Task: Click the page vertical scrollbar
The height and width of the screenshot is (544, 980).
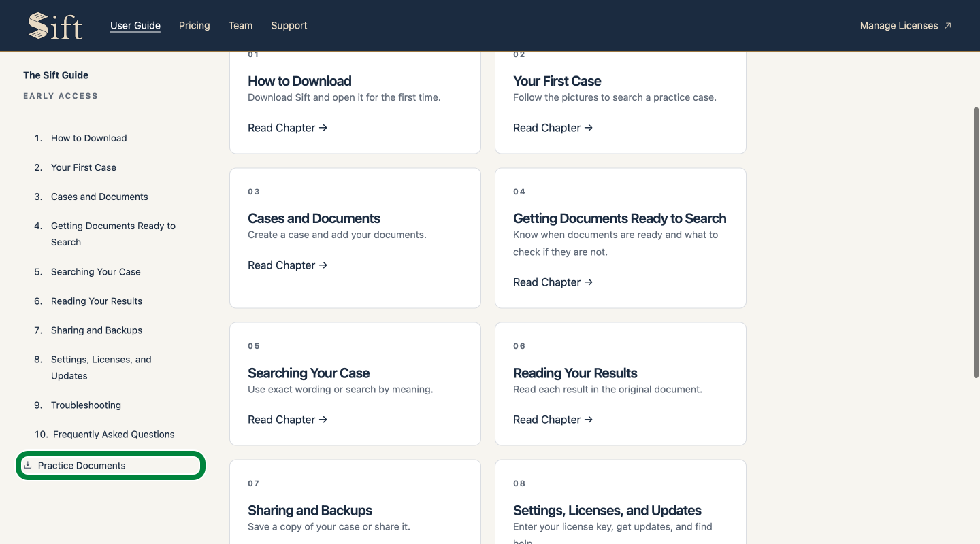Action: [976, 242]
